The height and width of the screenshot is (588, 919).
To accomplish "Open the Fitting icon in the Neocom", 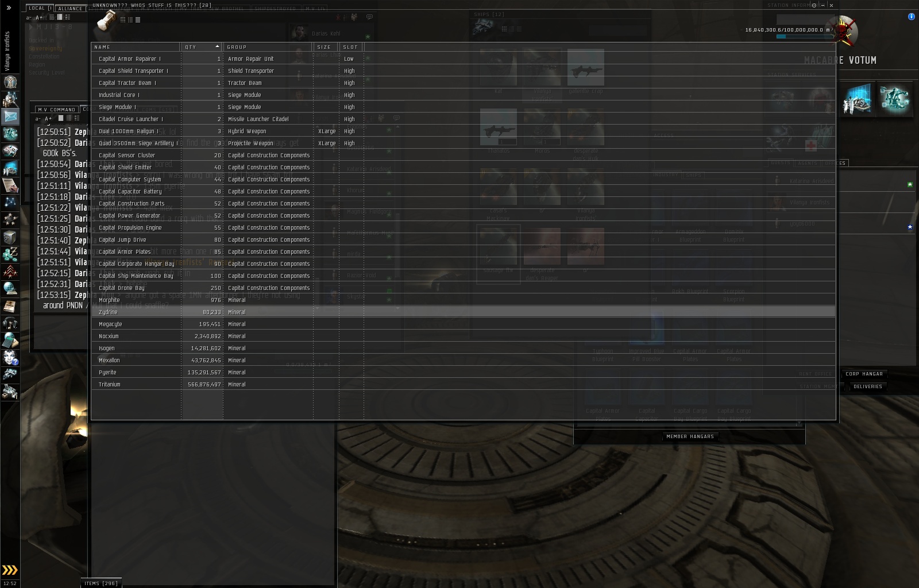I will (10, 134).
